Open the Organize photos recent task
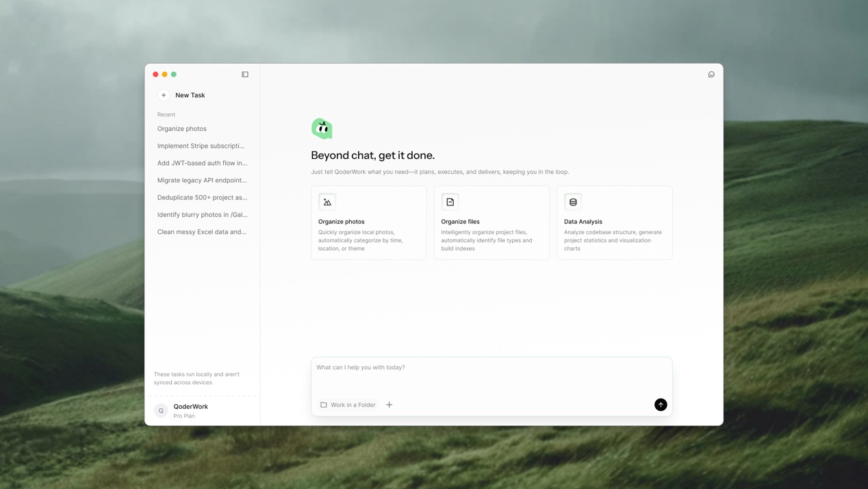This screenshot has height=489, width=868. click(182, 129)
